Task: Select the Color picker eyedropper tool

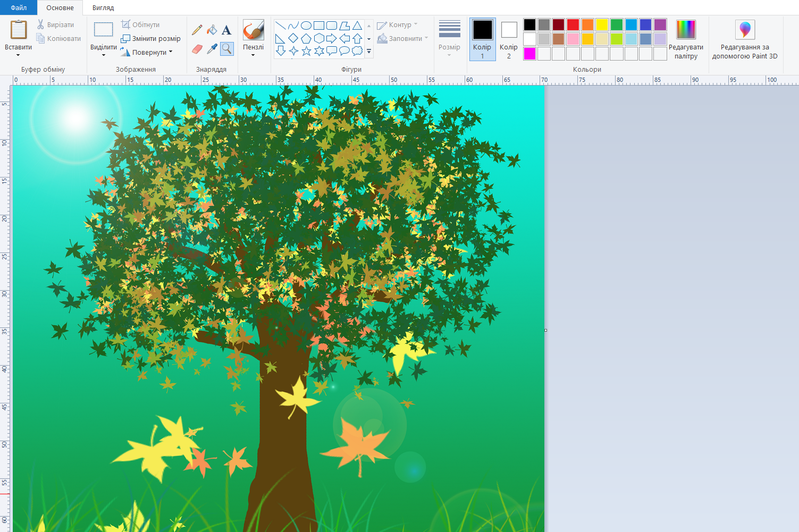Action: [x=212, y=49]
